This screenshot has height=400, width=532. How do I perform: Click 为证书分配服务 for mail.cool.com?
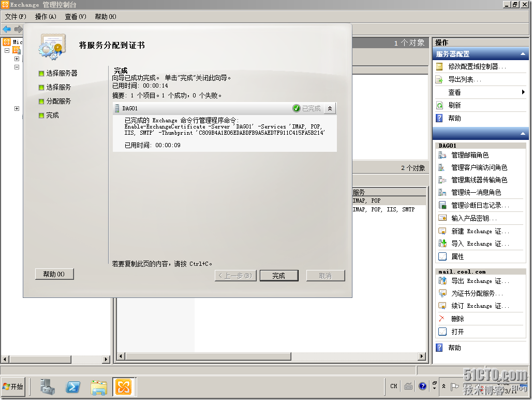point(474,293)
